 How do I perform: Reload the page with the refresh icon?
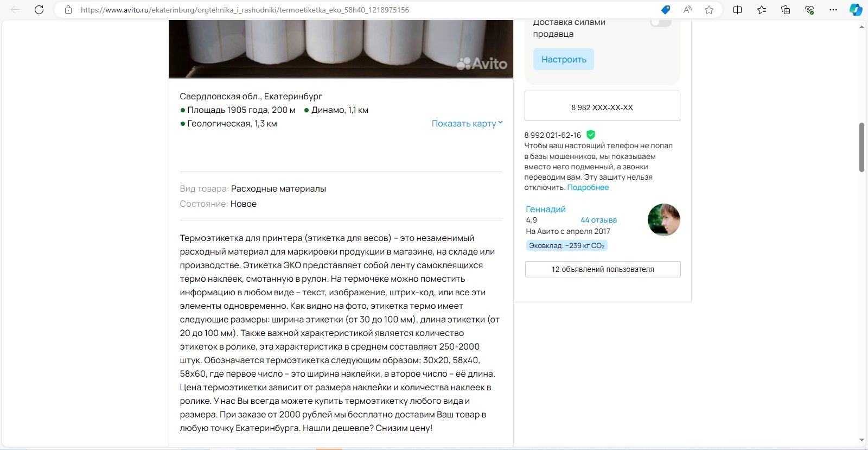pyautogui.click(x=39, y=10)
